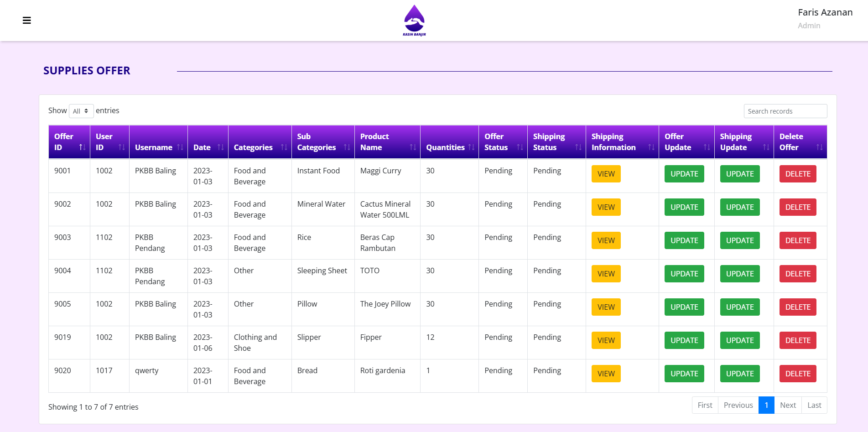Open the hamburger navigation menu
This screenshot has width=868, height=432.
tap(27, 20)
